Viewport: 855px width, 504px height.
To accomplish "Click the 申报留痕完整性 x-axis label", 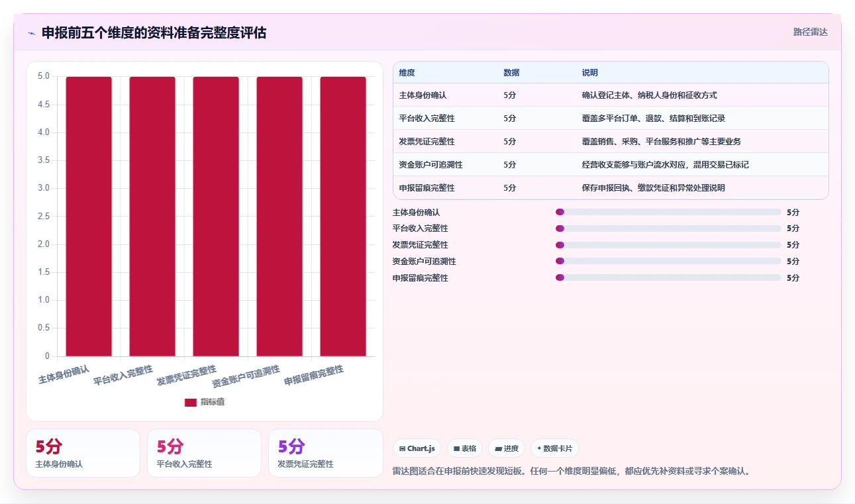I will tap(314, 376).
